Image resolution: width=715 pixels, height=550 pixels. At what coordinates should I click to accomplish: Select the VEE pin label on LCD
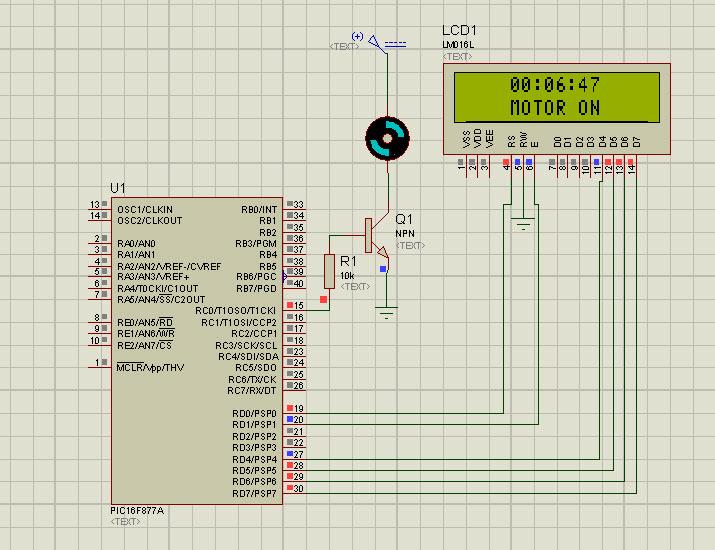(x=490, y=139)
